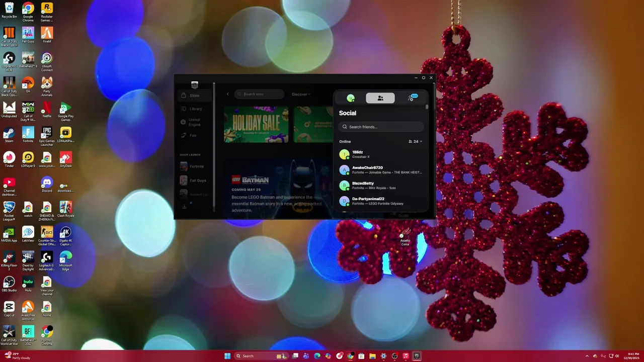Open Rocket League desktop icon
The image size is (644, 362).
click(x=9, y=211)
